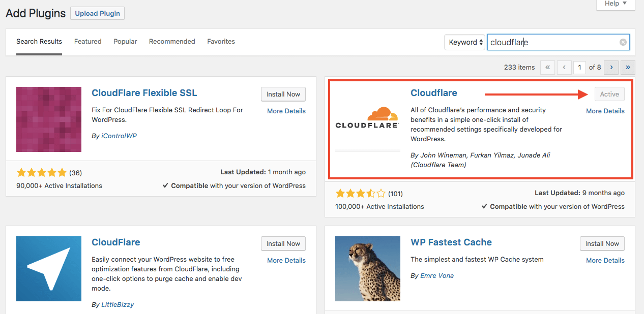Open the Cloudflare logo thumbnail
Image resolution: width=644 pixels, height=314 pixels.
point(368,119)
